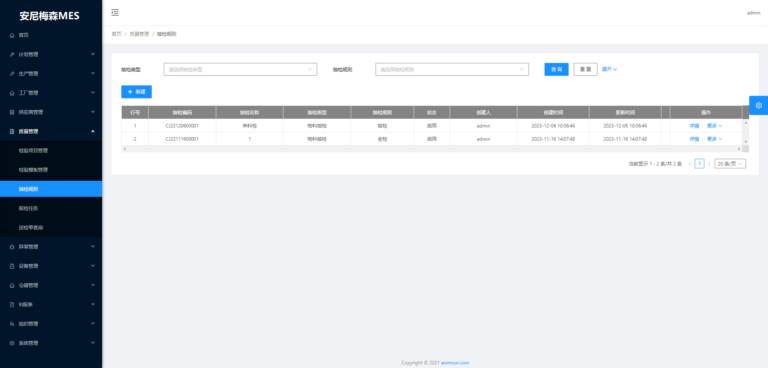The height and width of the screenshot is (368, 768).
Task: View 详情 for row CJ23120600001
Action: (694, 126)
